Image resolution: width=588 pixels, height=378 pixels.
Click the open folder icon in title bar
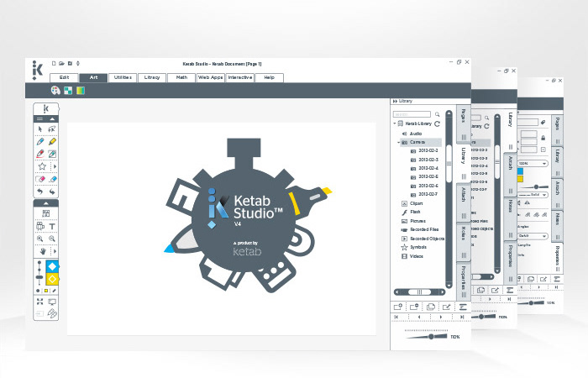[61, 63]
